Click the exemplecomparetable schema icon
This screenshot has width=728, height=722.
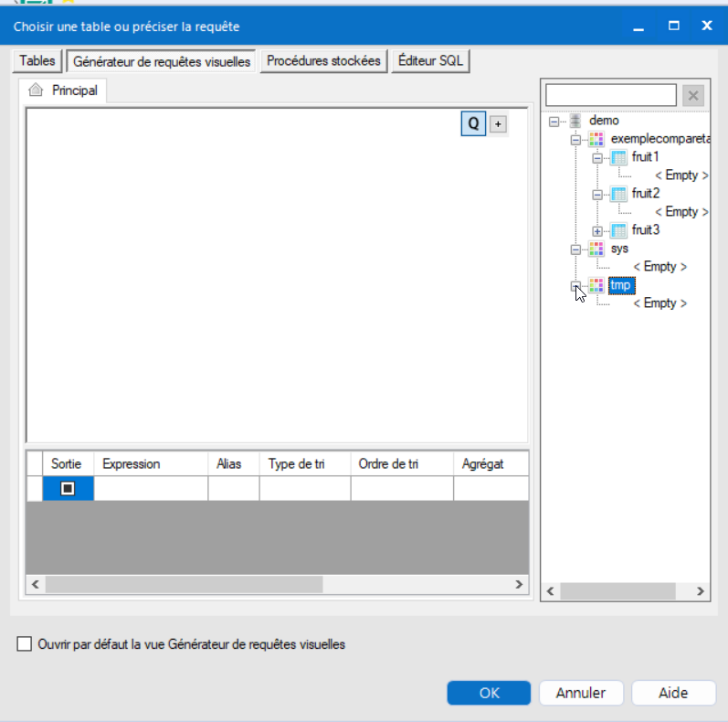pos(596,138)
